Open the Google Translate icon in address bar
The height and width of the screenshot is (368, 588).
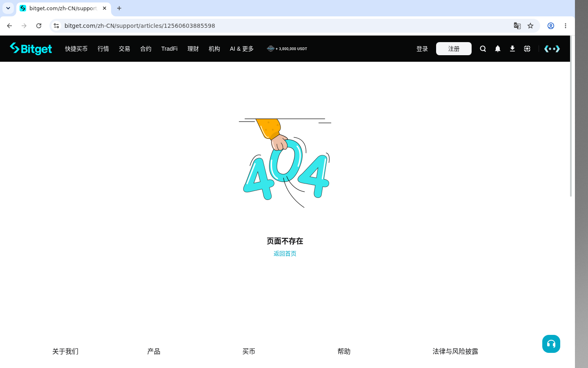pos(517,26)
